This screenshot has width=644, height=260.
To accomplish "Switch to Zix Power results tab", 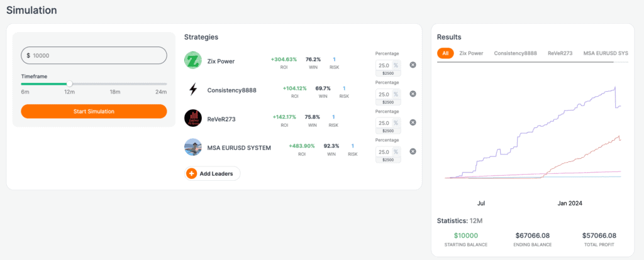I will [471, 53].
